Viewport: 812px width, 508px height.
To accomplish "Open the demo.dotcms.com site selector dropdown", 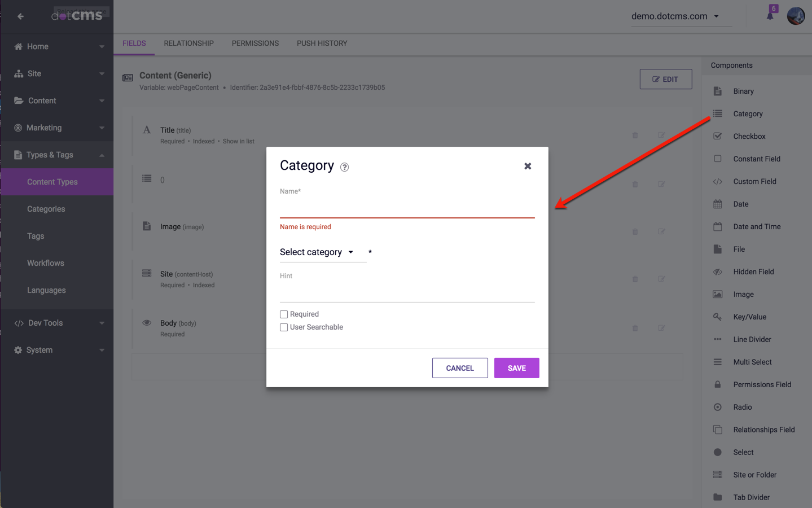I will pos(675,16).
